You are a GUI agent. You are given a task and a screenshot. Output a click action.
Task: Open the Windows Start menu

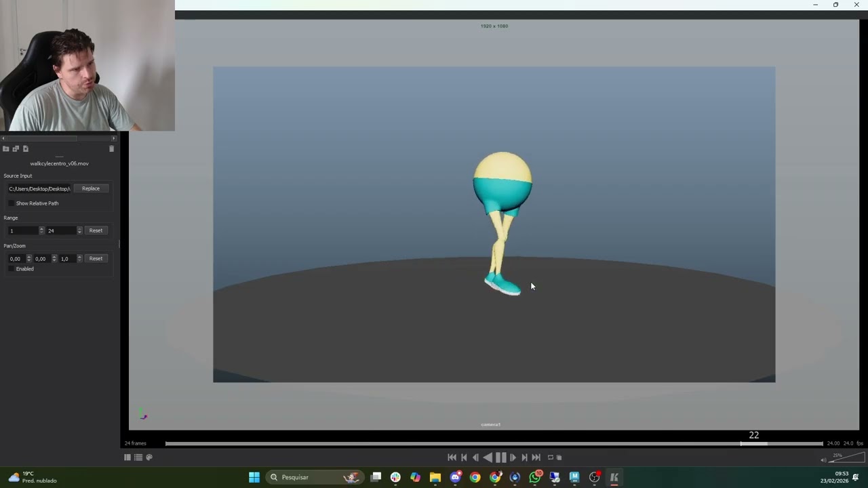(x=254, y=477)
